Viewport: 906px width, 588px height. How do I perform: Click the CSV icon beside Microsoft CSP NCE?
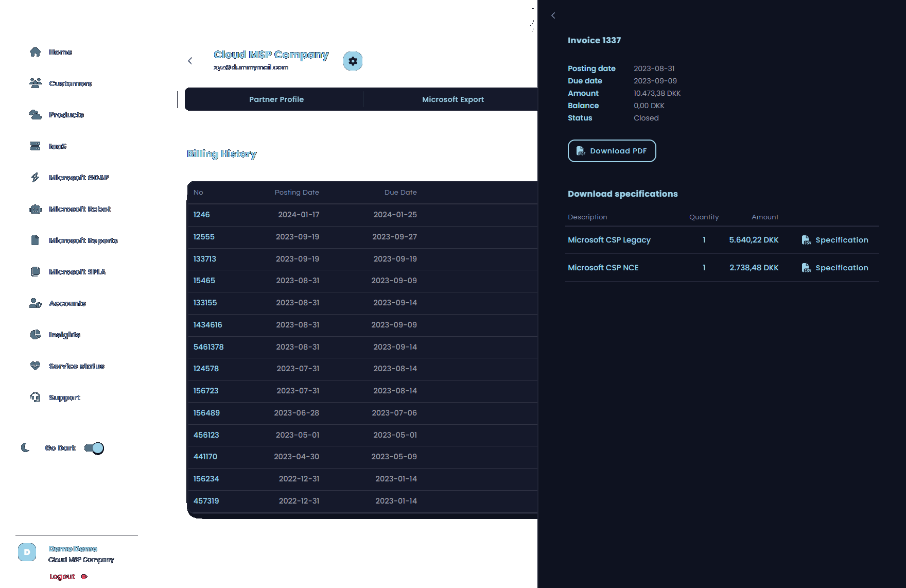click(806, 268)
